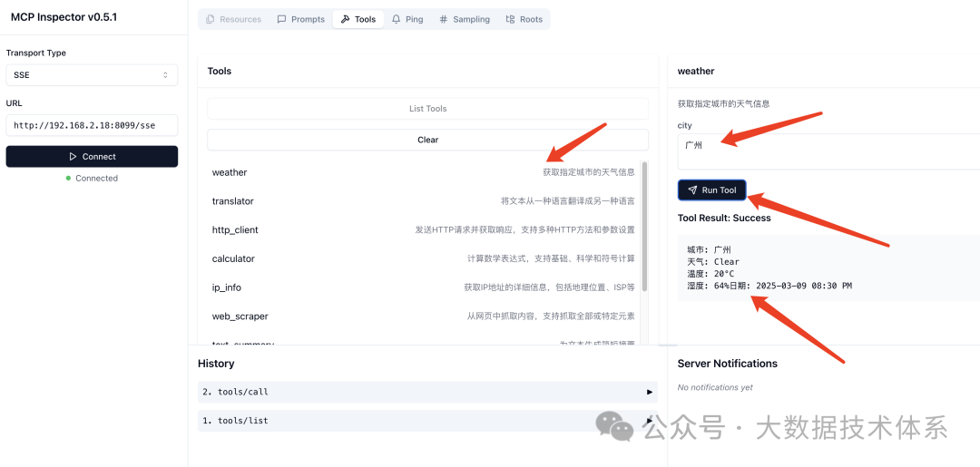Open the Ping tab

tap(407, 19)
